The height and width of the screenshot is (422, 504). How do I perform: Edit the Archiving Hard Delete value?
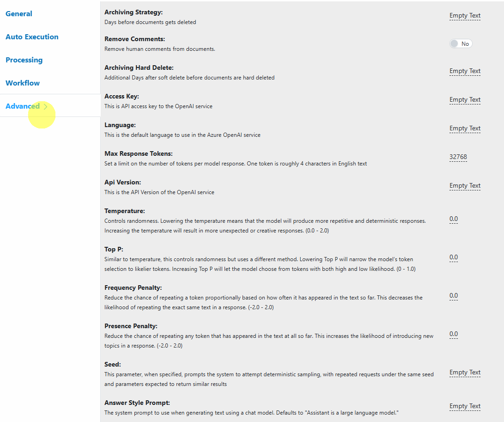tap(465, 71)
